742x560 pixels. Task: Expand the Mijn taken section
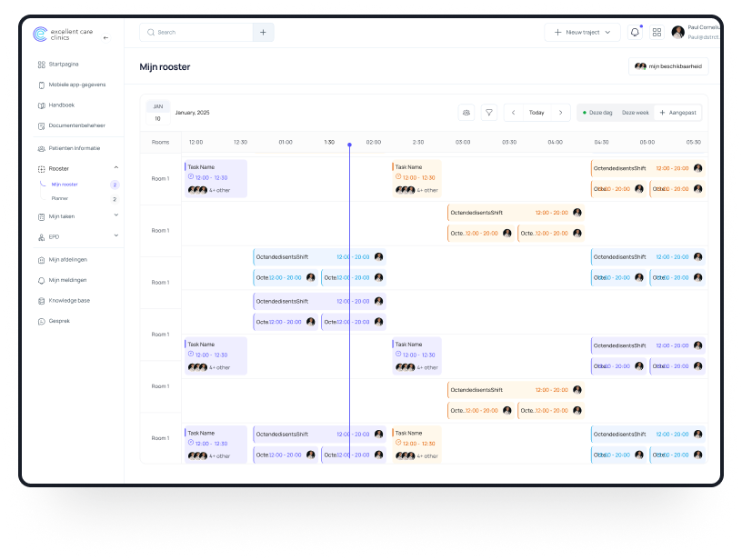(x=115, y=215)
